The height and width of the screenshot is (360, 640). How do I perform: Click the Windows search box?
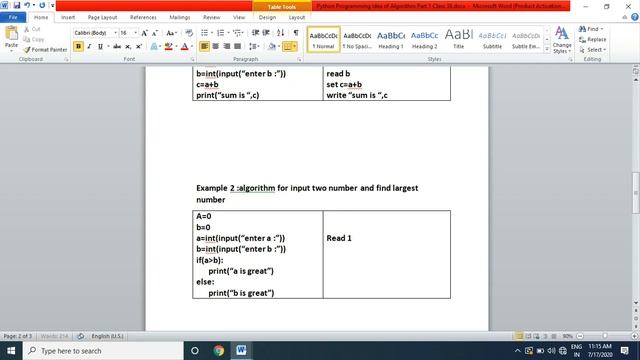pos(103,351)
